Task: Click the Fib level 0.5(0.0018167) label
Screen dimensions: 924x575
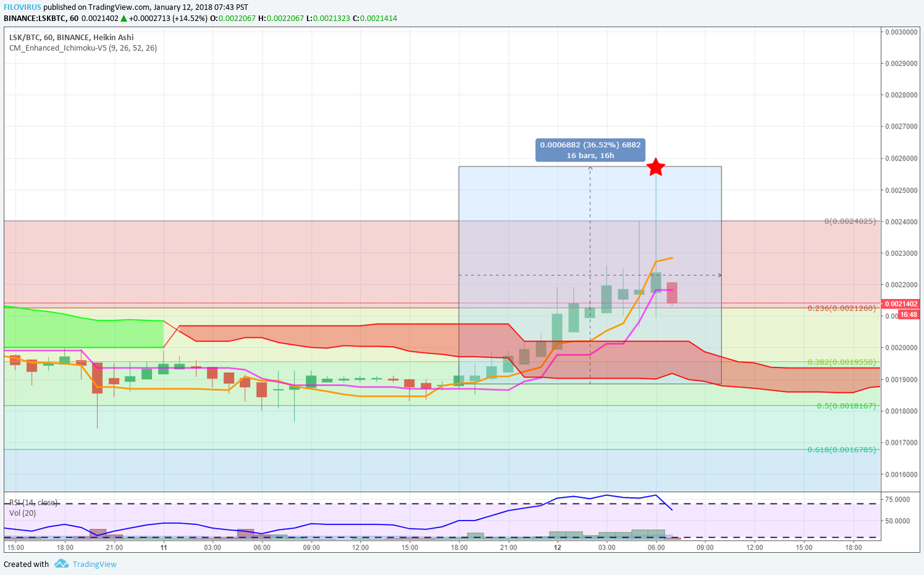Action: [x=846, y=406]
